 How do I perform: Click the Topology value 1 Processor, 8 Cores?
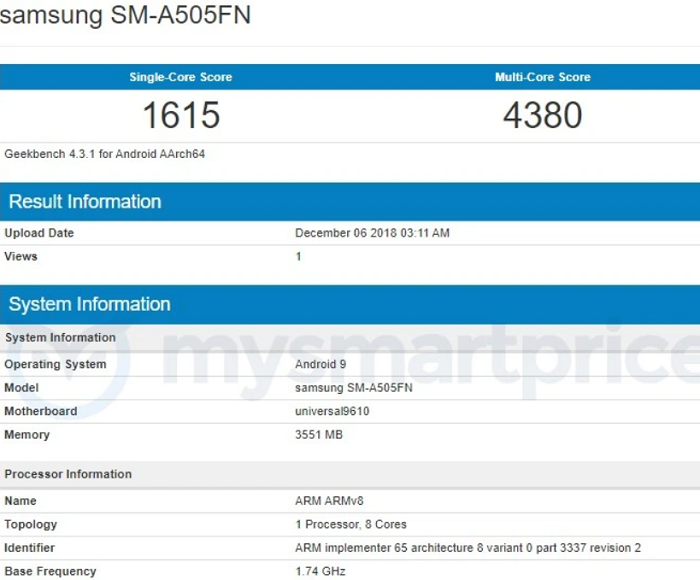pyautogui.click(x=351, y=524)
